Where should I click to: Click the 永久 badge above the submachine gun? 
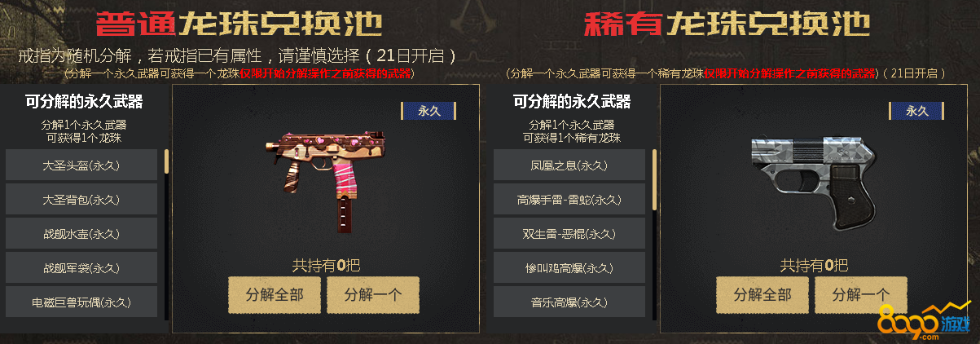[x=428, y=111]
